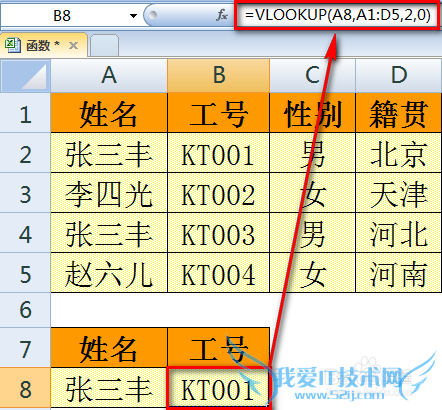Select column D header
The image size is (442, 410).
click(x=399, y=75)
